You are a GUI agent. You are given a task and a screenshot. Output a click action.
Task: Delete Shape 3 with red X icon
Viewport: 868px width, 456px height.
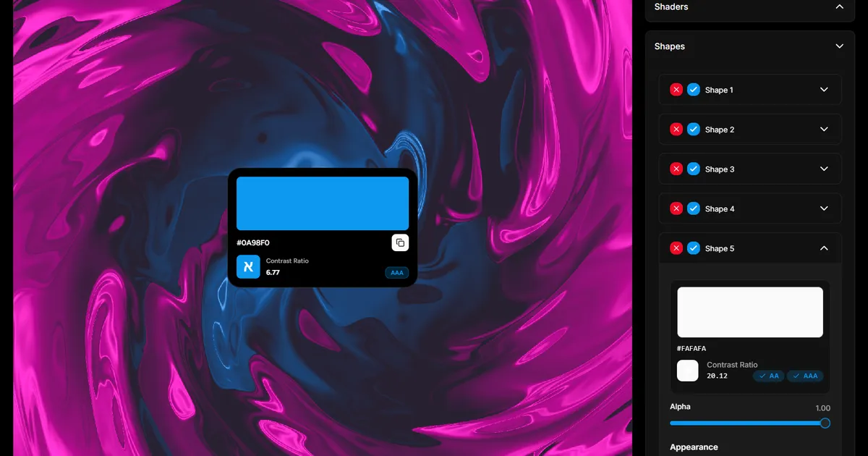676,169
